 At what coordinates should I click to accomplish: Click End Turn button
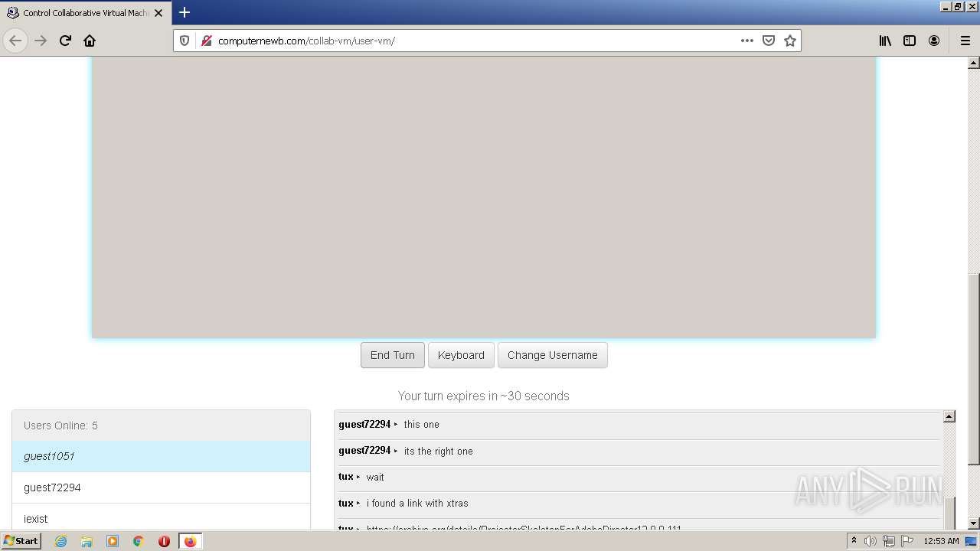click(393, 355)
